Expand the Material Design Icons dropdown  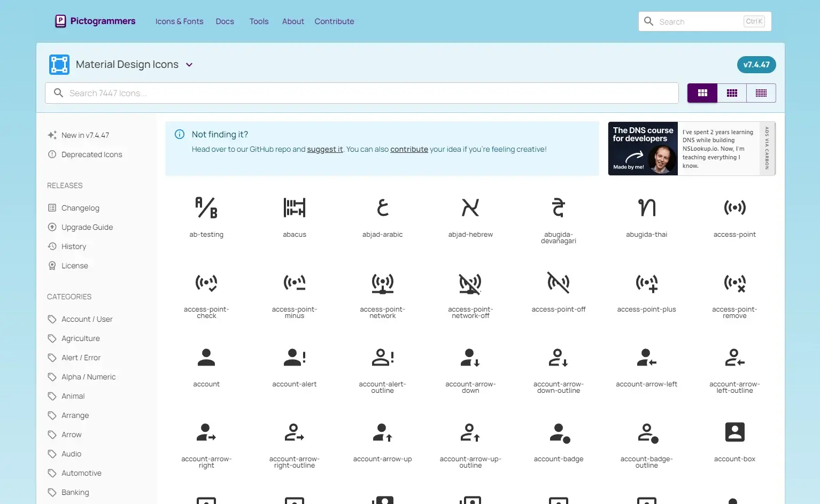point(189,65)
